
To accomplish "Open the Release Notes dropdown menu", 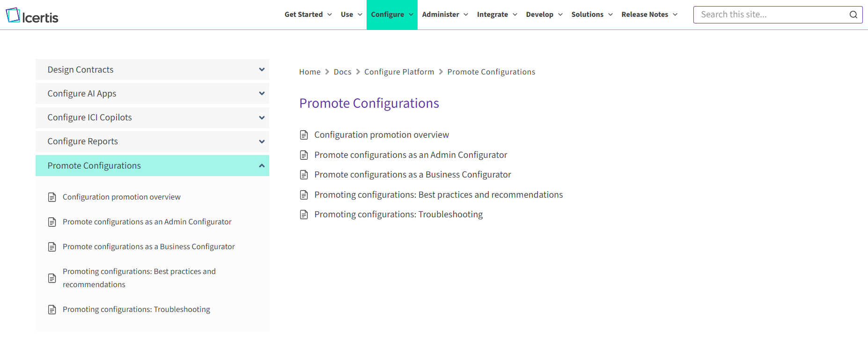I will point(649,15).
